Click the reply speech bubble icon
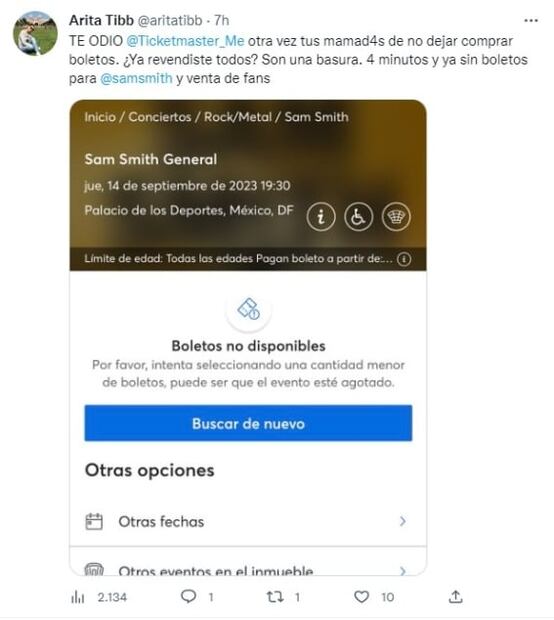Viewport: 554px width, 620px height. (x=188, y=596)
